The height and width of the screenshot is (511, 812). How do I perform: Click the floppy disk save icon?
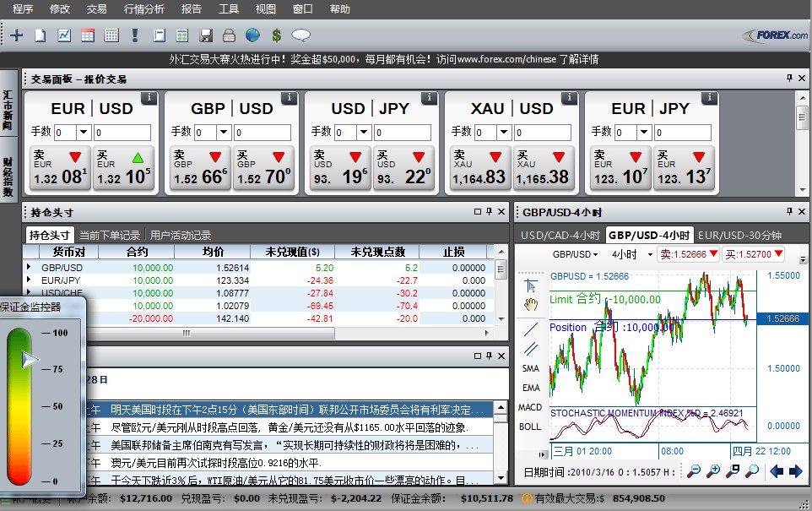pyautogui.click(x=206, y=35)
